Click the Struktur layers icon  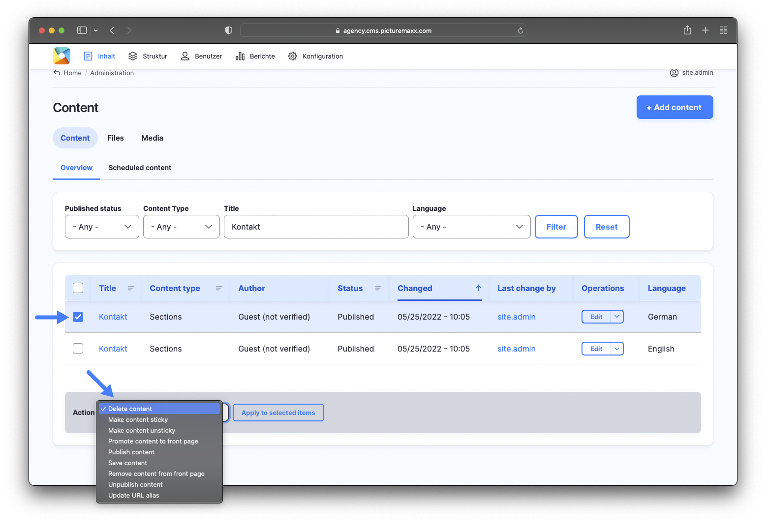[x=133, y=56]
